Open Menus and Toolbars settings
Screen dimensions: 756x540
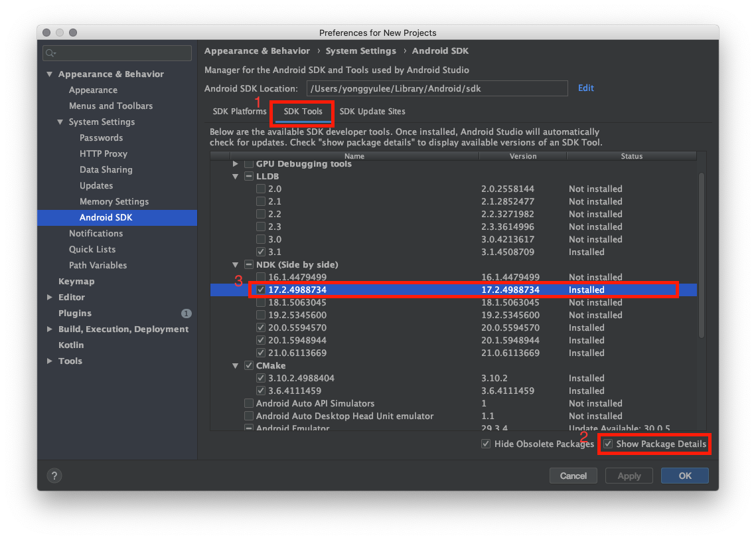tap(111, 106)
